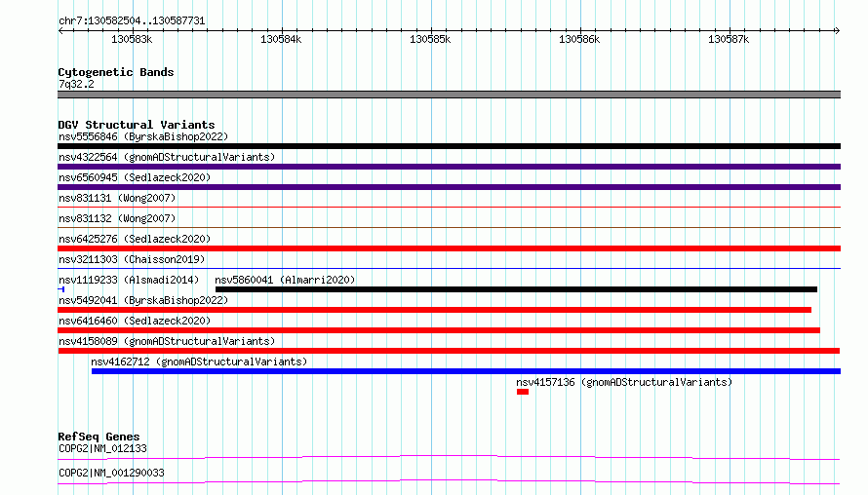Open variant nsv4158089 (gnomADStructuralVariants) label

click(x=167, y=341)
